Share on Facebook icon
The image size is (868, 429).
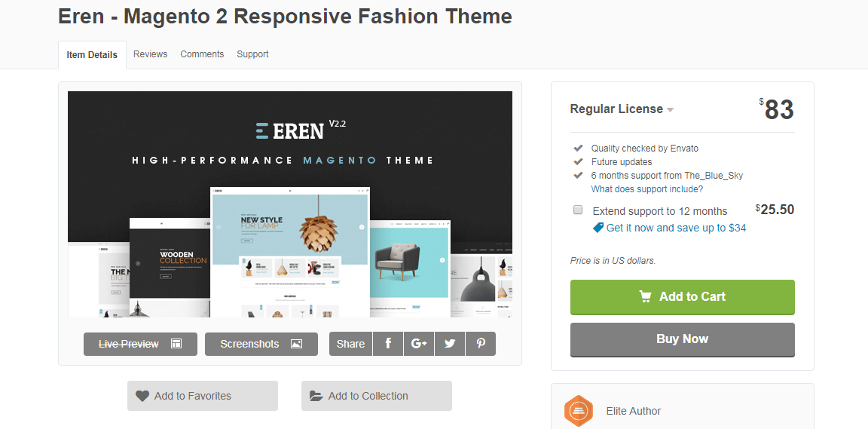(x=388, y=344)
